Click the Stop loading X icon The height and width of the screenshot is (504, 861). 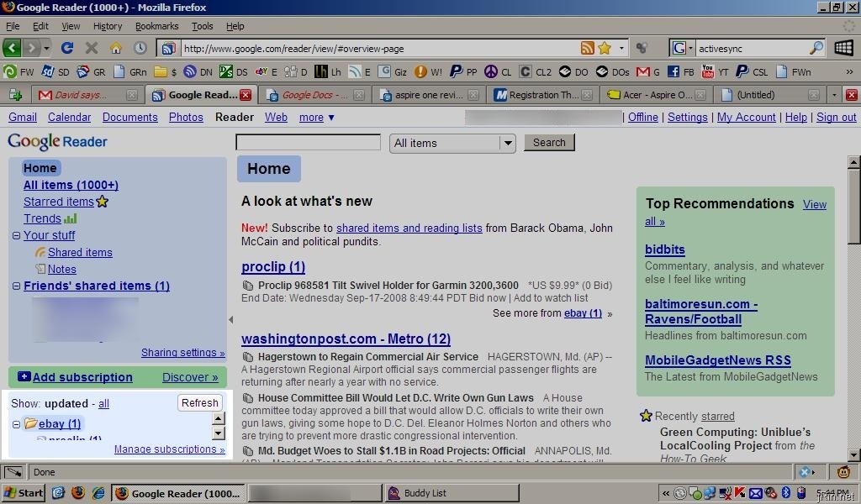[92, 48]
